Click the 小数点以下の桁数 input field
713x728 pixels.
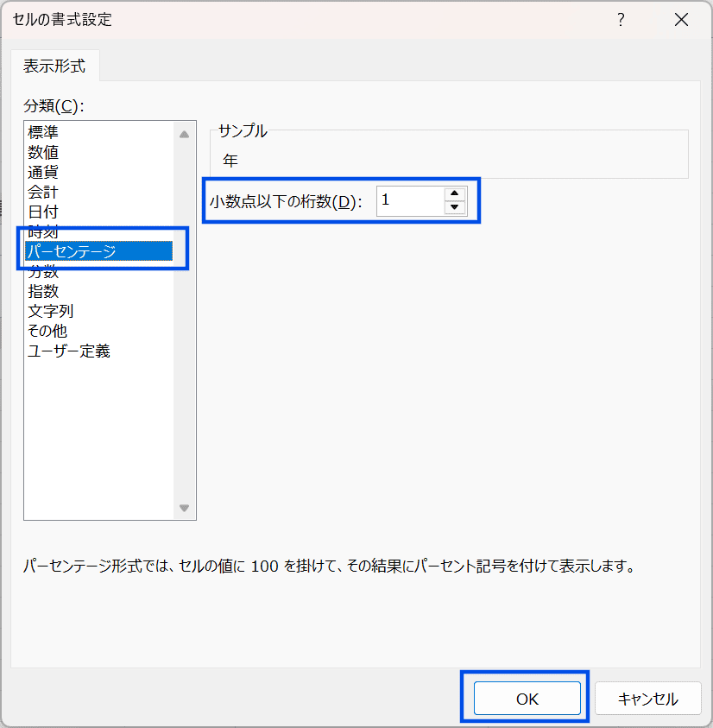click(x=410, y=200)
